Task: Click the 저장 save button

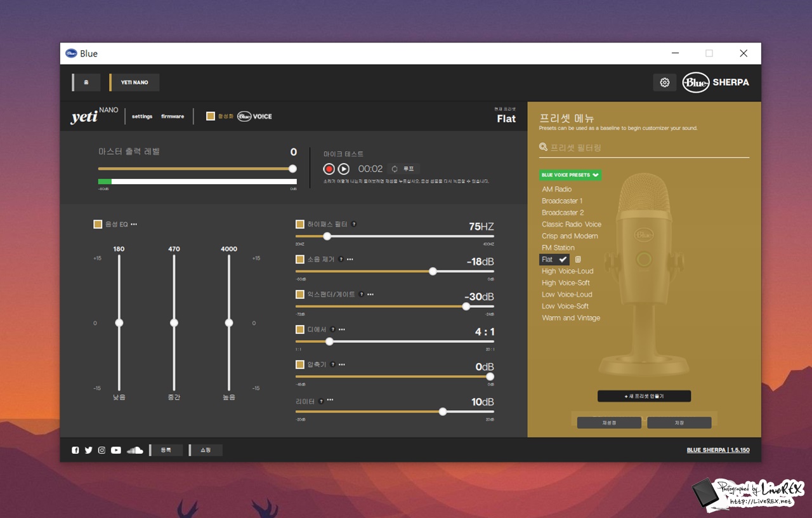Action: pos(679,423)
